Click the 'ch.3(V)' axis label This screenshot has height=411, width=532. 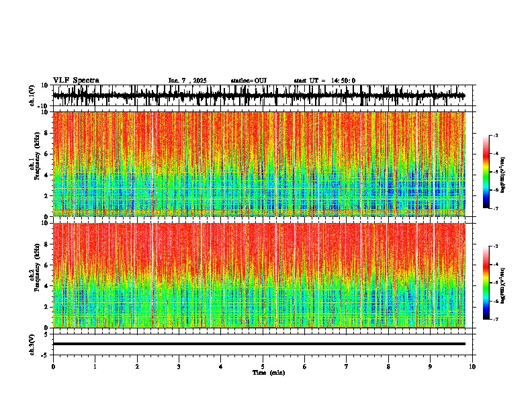32,345
